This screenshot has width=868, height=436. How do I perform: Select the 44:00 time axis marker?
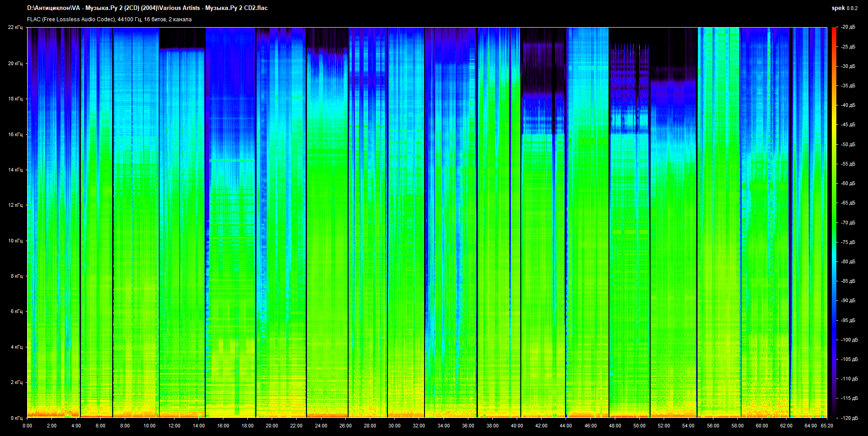point(566,426)
